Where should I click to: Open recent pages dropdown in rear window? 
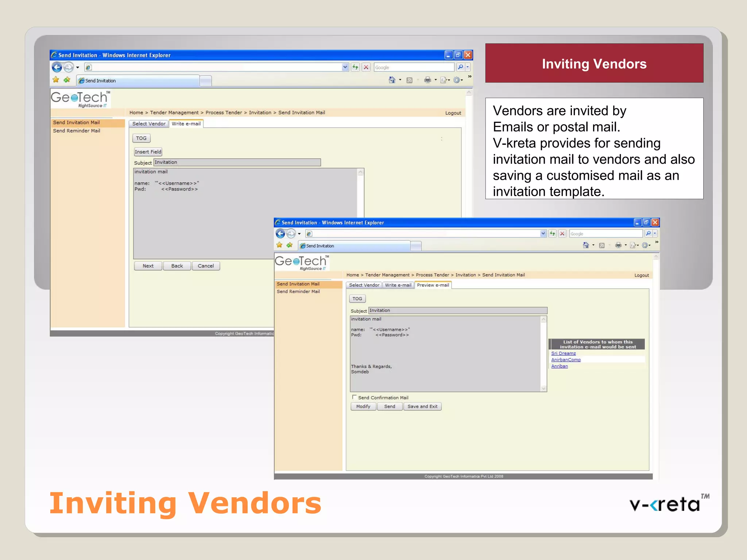pyautogui.click(x=77, y=67)
